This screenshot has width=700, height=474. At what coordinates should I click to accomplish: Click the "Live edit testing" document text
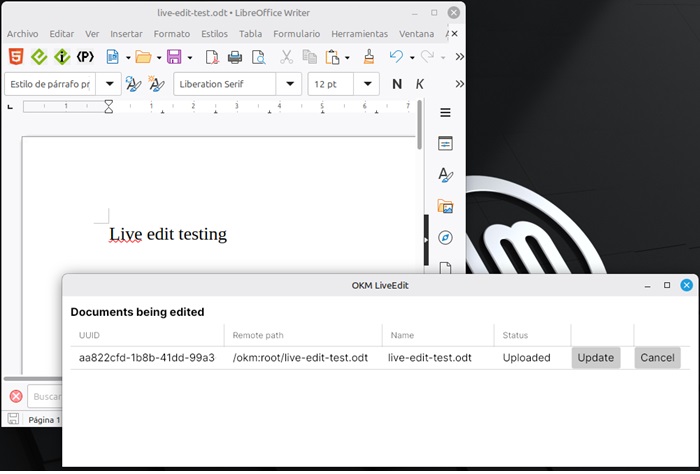[x=168, y=234]
